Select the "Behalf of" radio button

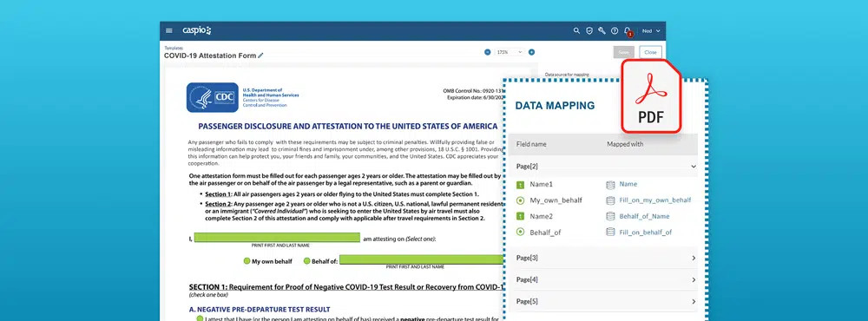pos(306,261)
